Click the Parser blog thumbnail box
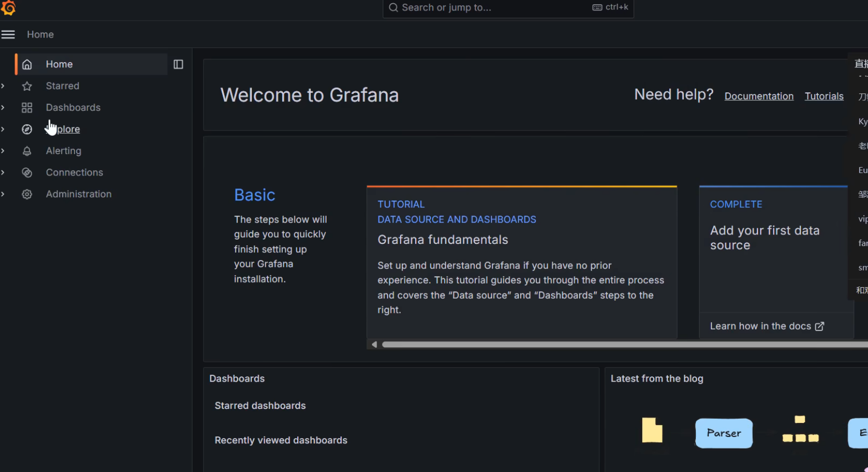Viewport: 868px width, 472px height. pyautogui.click(x=724, y=433)
